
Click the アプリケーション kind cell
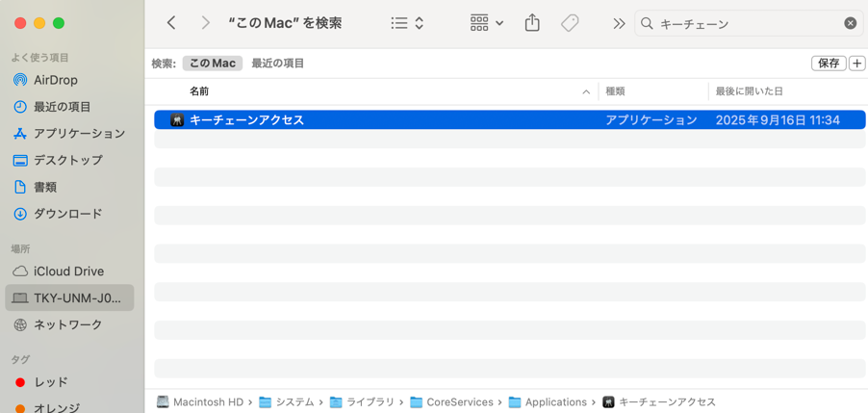(x=651, y=119)
